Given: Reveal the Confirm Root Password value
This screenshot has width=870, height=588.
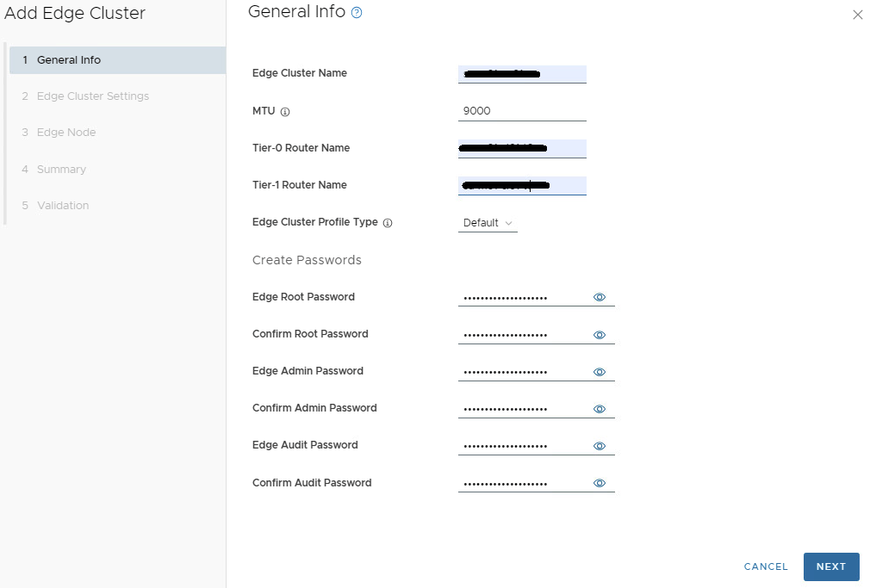Looking at the screenshot, I should 600,335.
